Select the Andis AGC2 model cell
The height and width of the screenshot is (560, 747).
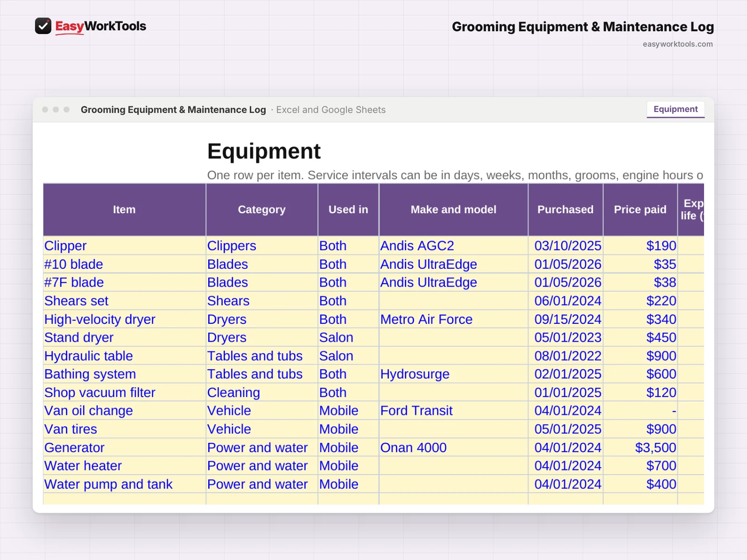453,246
